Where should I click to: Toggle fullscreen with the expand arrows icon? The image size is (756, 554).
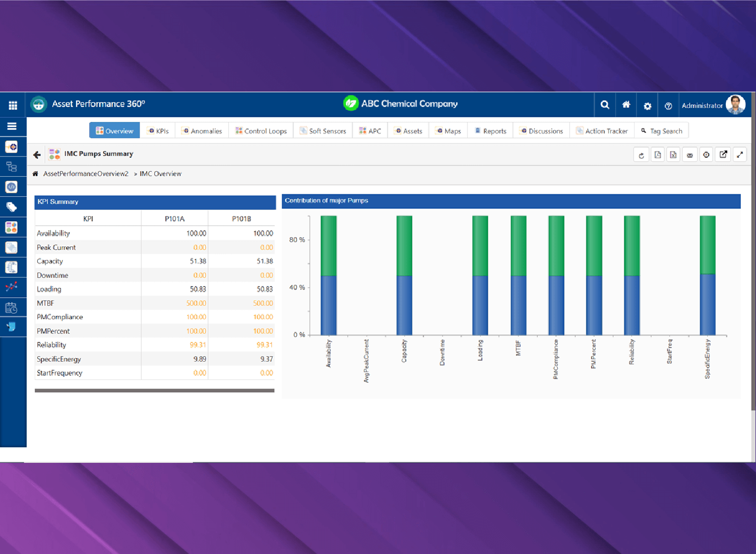[739, 155]
